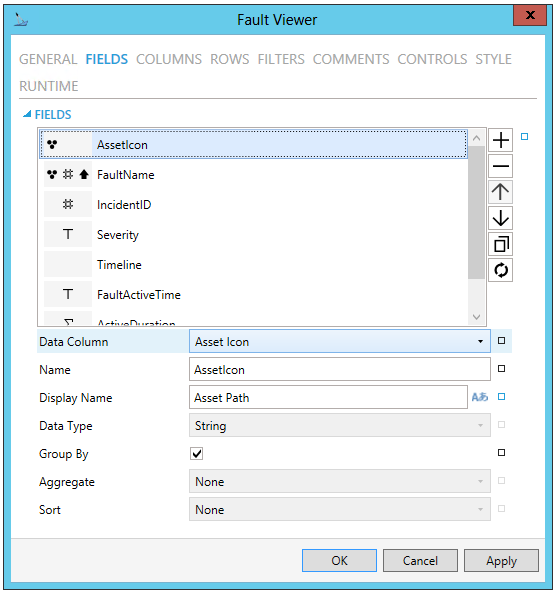
Task: Move field up with arrow icon
Action: point(500,192)
